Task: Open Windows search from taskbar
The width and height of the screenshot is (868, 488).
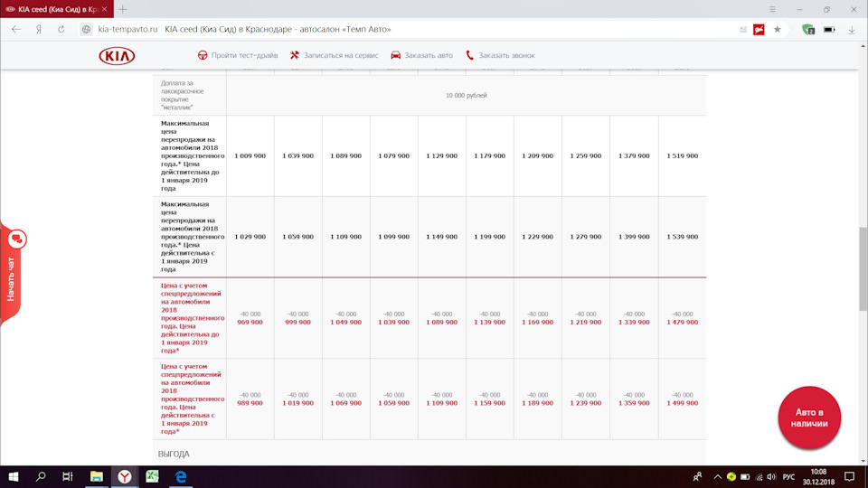Action: point(41,476)
